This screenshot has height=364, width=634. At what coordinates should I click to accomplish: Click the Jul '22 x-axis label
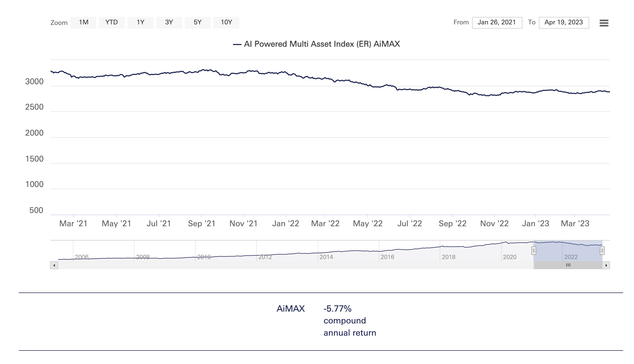[x=410, y=224]
